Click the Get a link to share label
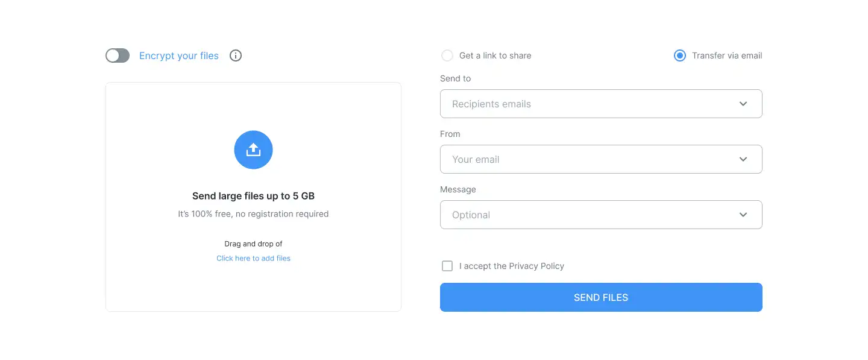The image size is (868, 360). (495, 55)
